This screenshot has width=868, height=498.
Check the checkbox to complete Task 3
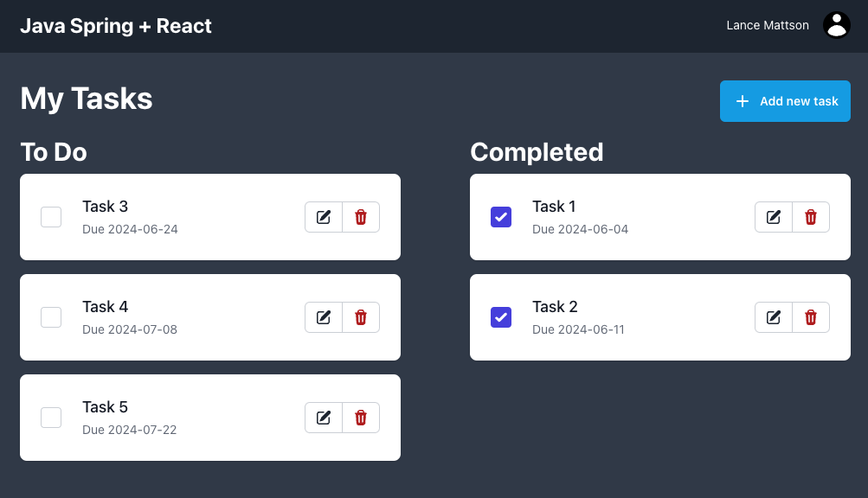click(51, 217)
